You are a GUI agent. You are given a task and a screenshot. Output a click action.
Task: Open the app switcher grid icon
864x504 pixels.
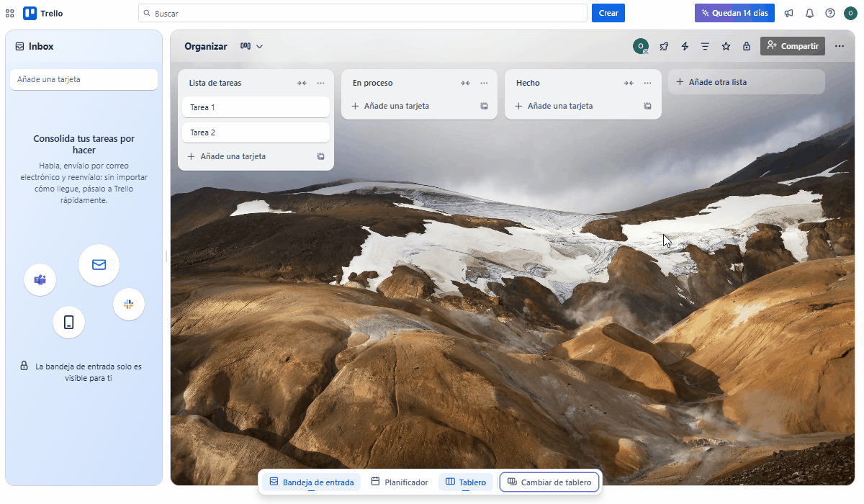pos(10,13)
